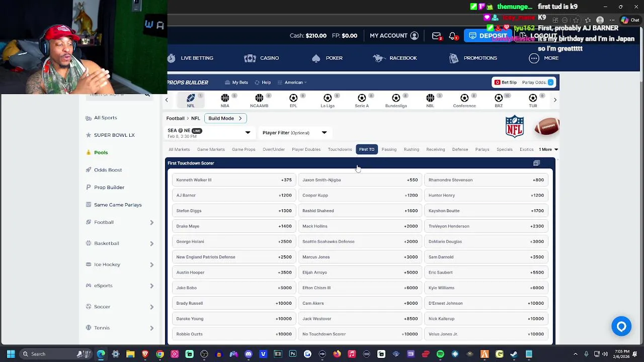Switch to All Markets tab
The width and height of the screenshot is (644, 362).
[179, 149]
